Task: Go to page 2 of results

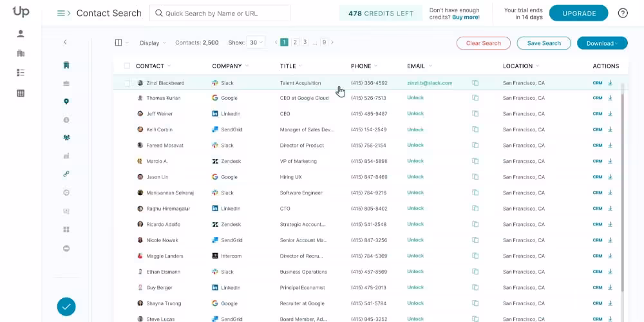Action: pyautogui.click(x=295, y=43)
